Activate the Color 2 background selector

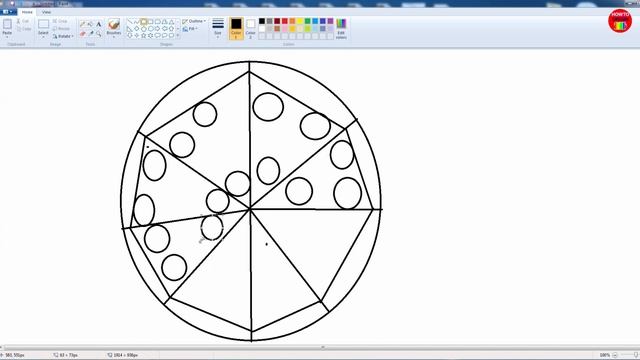coord(251,29)
